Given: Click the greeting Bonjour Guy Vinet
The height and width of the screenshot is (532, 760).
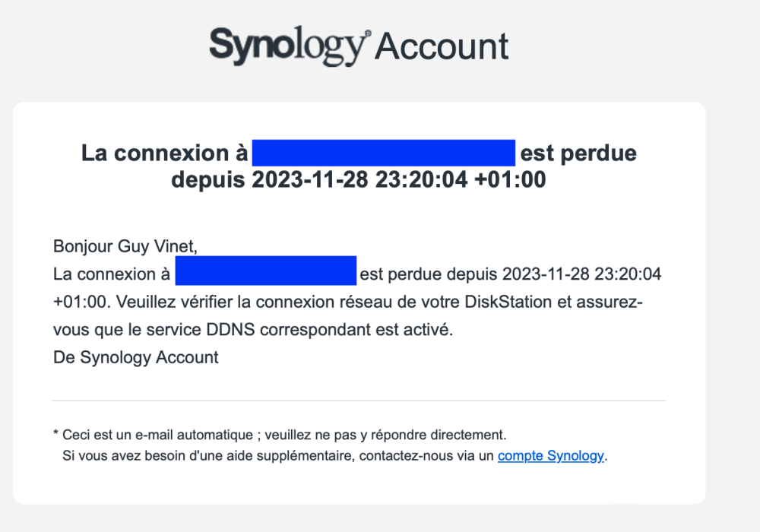Looking at the screenshot, I should pyautogui.click(x=125, y=246).
